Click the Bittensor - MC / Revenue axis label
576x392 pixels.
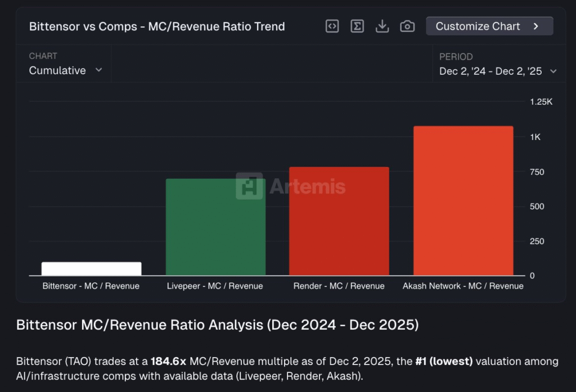point(91,286)
